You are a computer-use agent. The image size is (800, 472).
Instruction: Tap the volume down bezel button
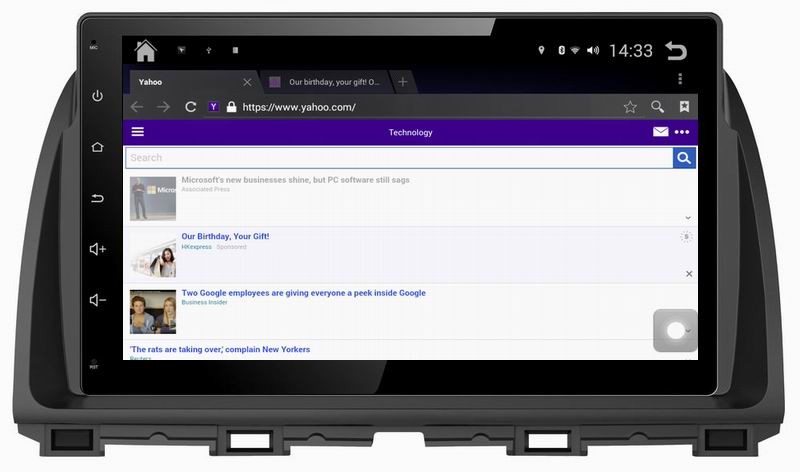tap(97, 300)
